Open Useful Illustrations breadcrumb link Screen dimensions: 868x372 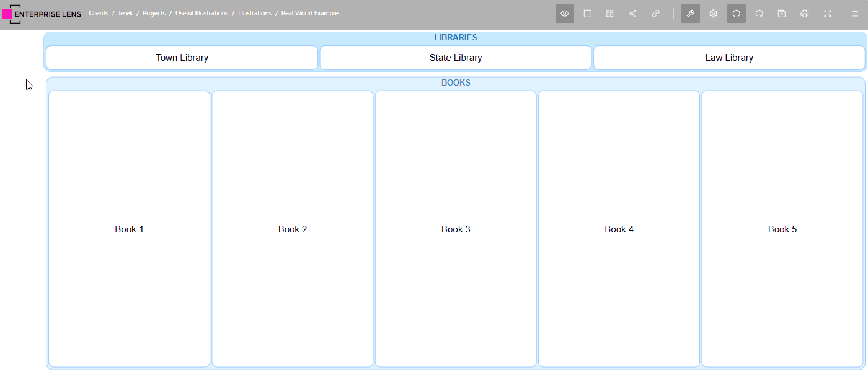click(x=201, y=13)
